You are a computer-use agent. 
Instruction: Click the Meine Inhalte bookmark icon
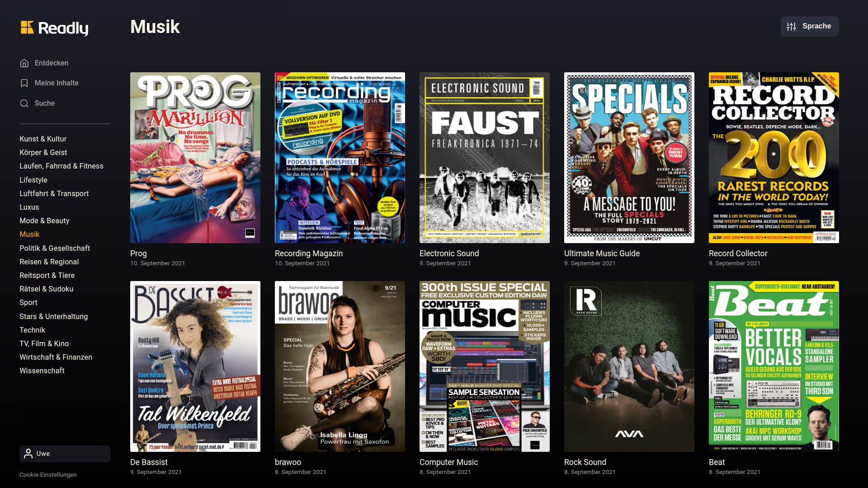coord(24,83)
